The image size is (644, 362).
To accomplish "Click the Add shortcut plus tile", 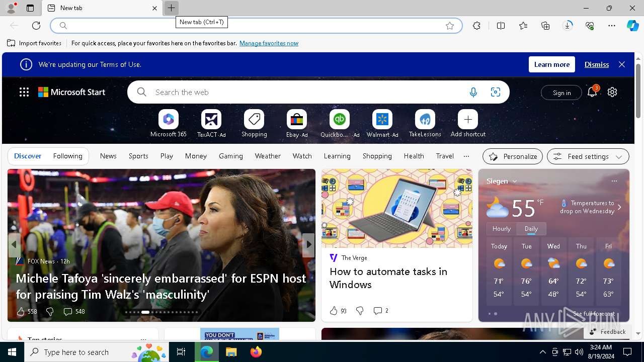I will point(468,124).
